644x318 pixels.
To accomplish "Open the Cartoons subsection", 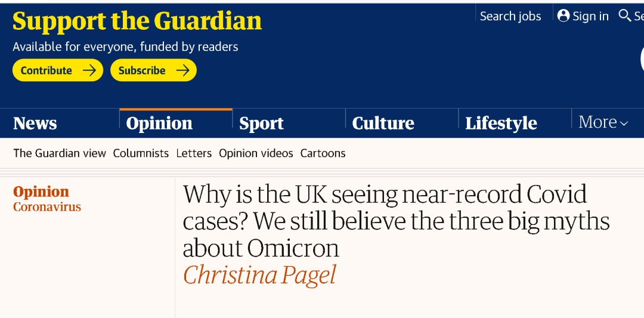I will [x=323, y=153].
